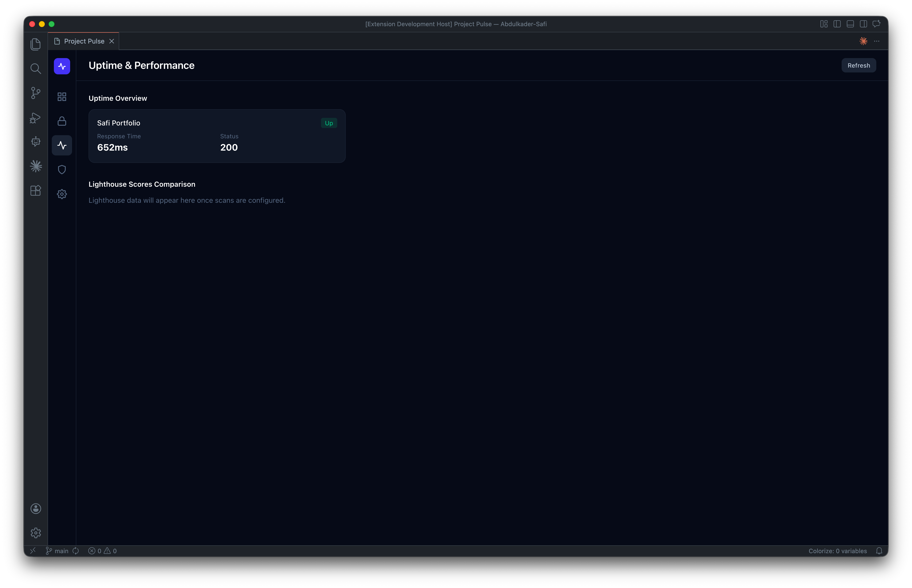Open Project Pulse settings gear
This screenshot has height=588, width=912.
pyautogui.click(x=62, y=194)
